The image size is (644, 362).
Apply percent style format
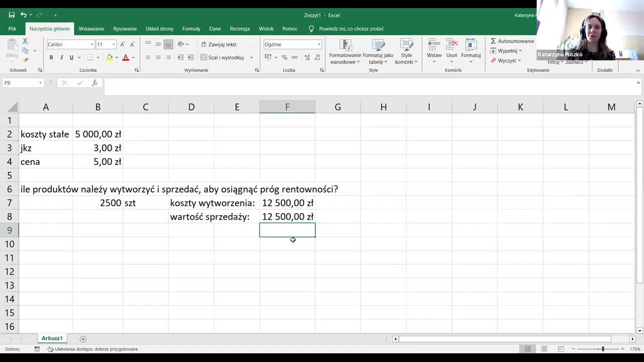(285, 57)
